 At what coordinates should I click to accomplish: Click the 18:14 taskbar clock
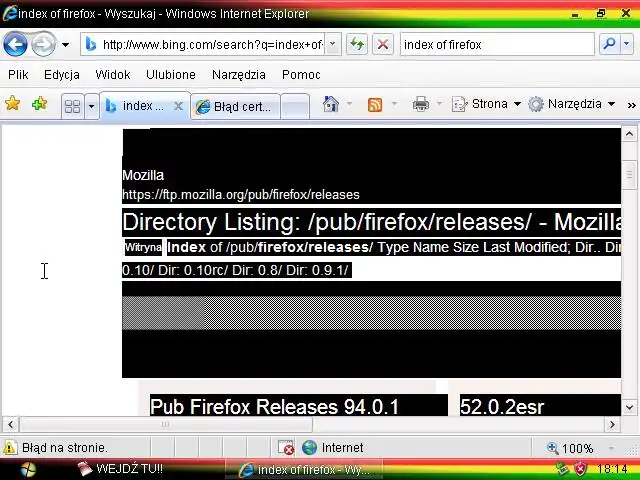[611, 469]
